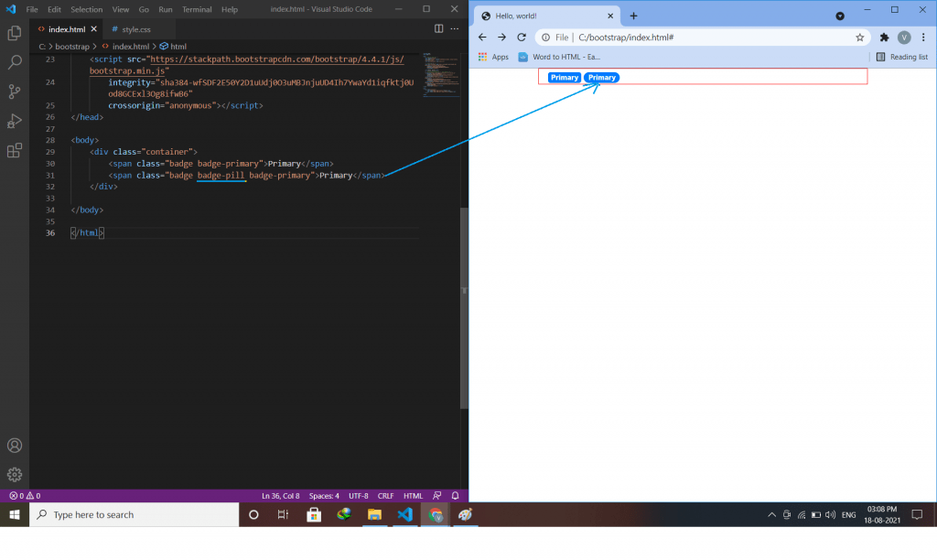
Task: Open a new tab in Chrome
Action: [x=633, y=16]
